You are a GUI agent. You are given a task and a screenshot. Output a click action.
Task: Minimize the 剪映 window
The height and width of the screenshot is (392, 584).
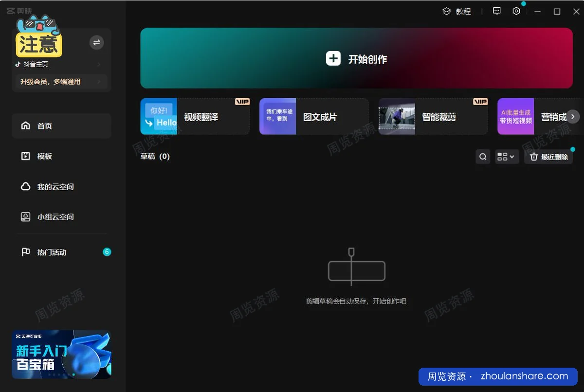click(537, 11)
